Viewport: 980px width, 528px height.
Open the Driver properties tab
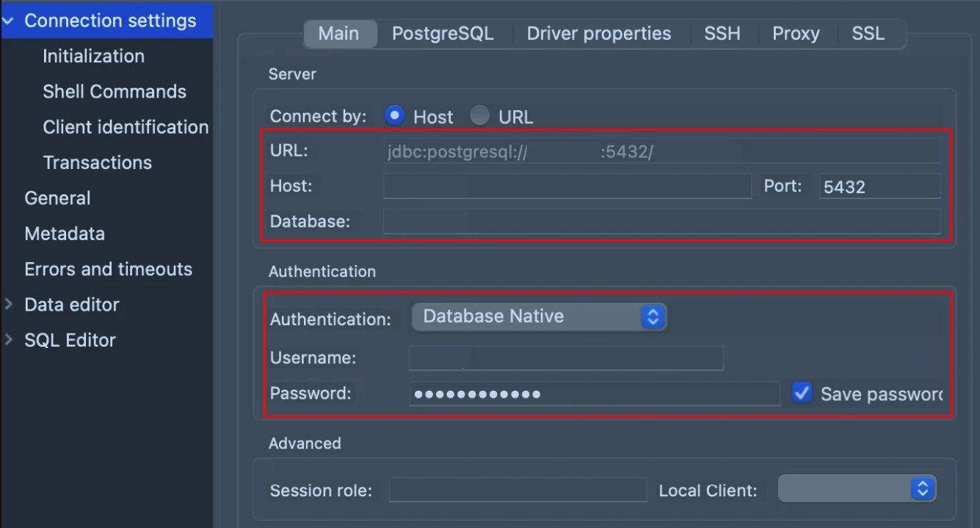(598, 34)
